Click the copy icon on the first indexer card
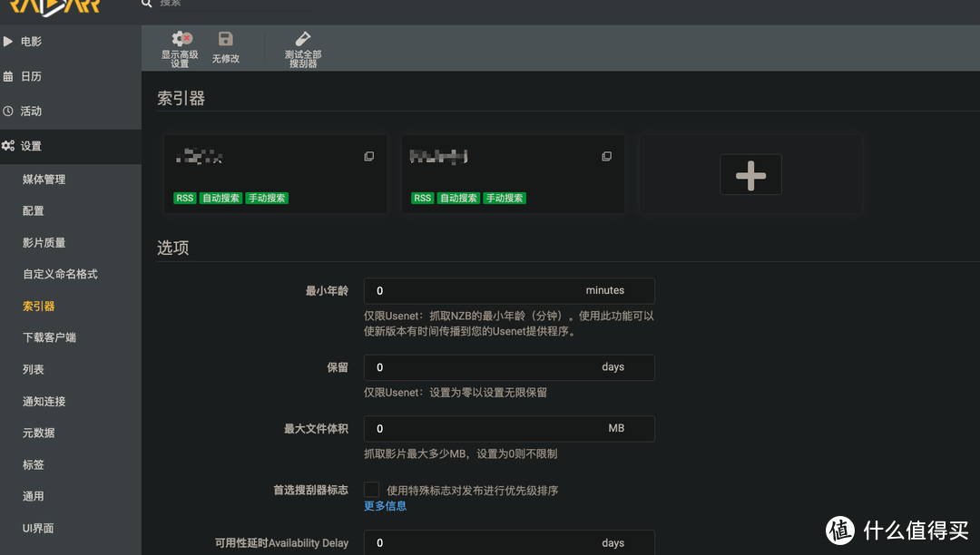Image resolution: width=980 pixels, height=555 pixels. tap(368, 156)
